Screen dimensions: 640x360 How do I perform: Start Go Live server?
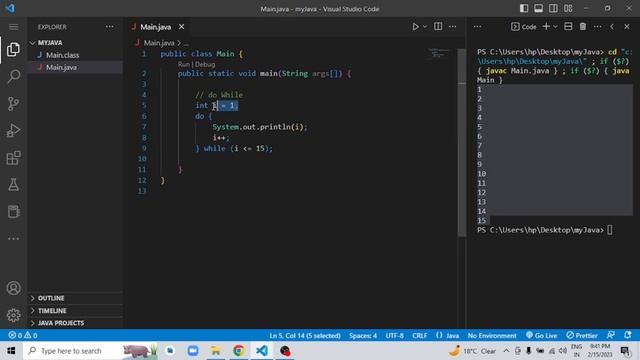coord(542,336)
